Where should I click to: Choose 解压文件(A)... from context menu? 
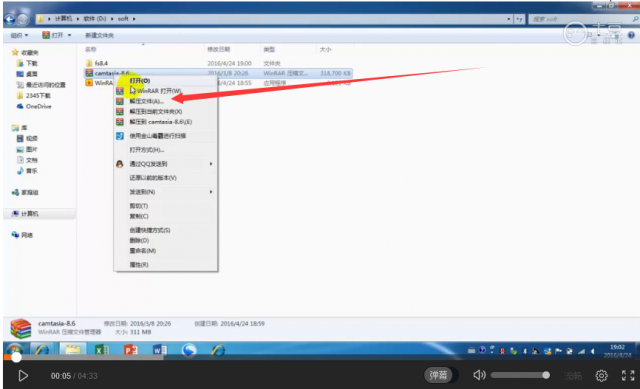click(x=147, y=101)
